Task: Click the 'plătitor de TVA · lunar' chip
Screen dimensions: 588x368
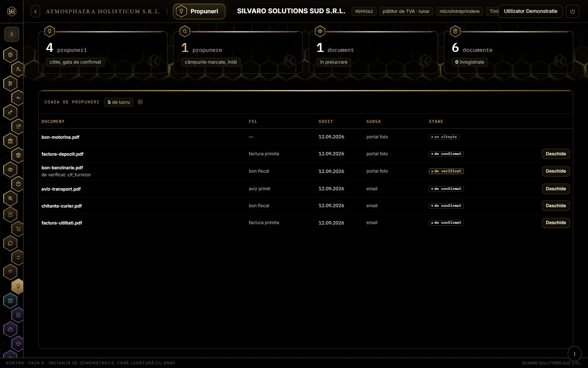Action: (406, 11)
